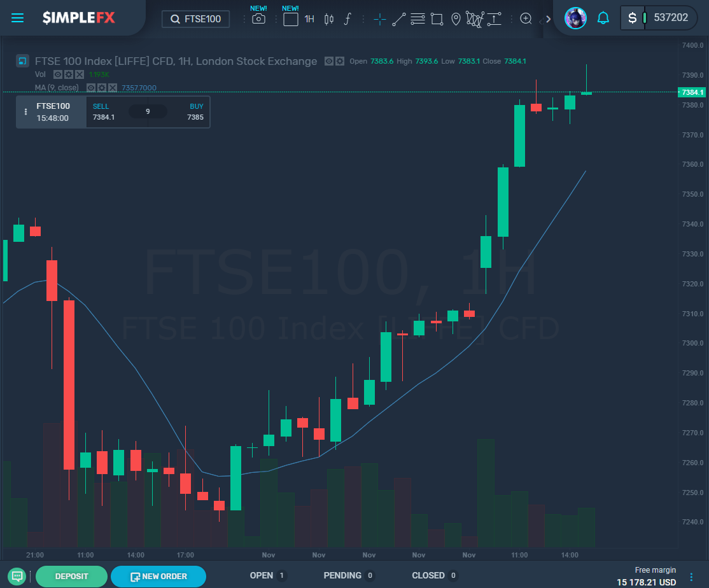
Task: Select the trend line drawing tool
Action: tap(399, 19)
